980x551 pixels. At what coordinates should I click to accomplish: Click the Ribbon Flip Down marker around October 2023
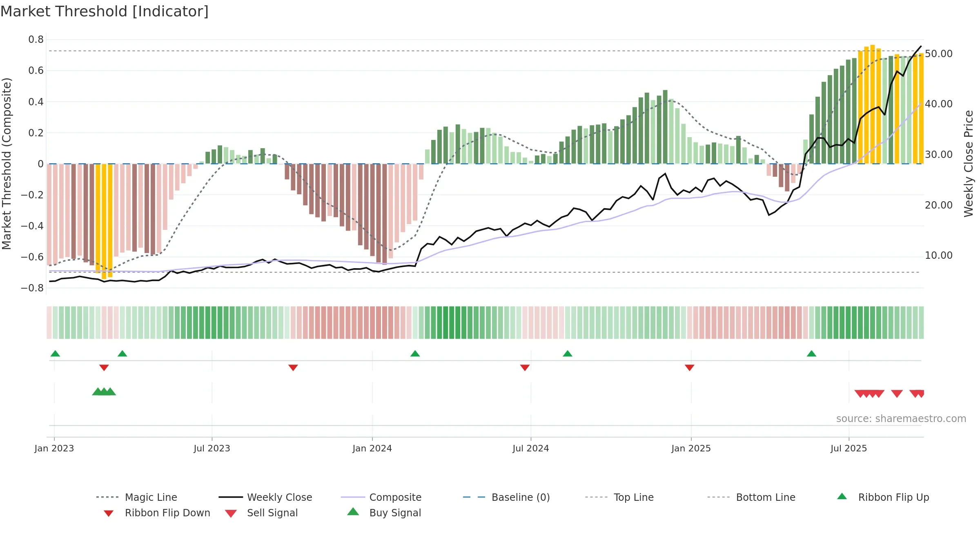pos(293,368)
